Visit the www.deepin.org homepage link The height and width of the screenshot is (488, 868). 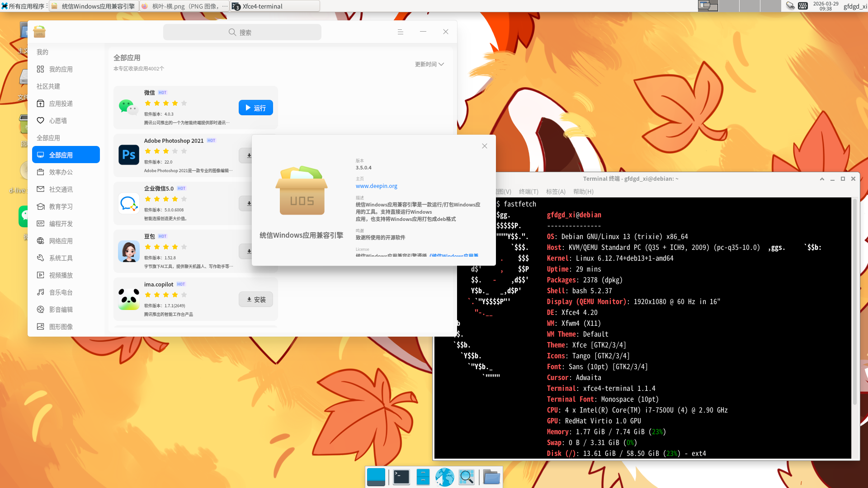tap(376, 186)
